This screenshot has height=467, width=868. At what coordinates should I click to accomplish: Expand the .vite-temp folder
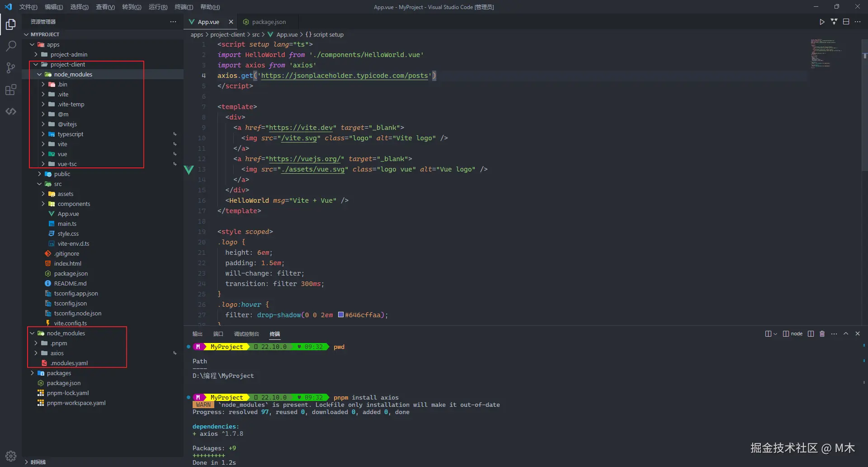pyautogui.click(x=43, y=104)
